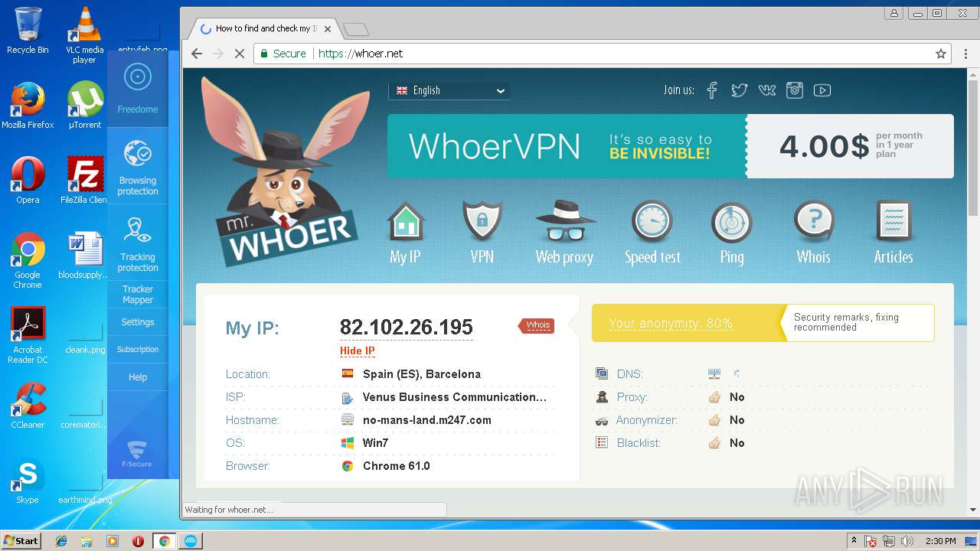Click the Freedome power circle icon

(138, 77)
